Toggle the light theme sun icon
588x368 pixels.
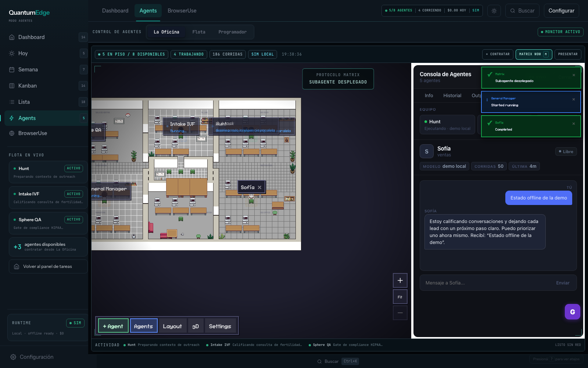coord(494,11)
